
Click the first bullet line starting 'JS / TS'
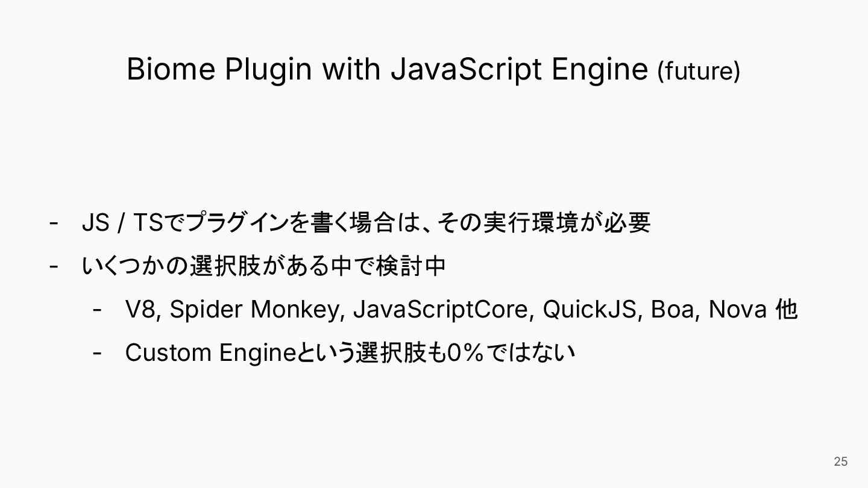coord(366,223)
